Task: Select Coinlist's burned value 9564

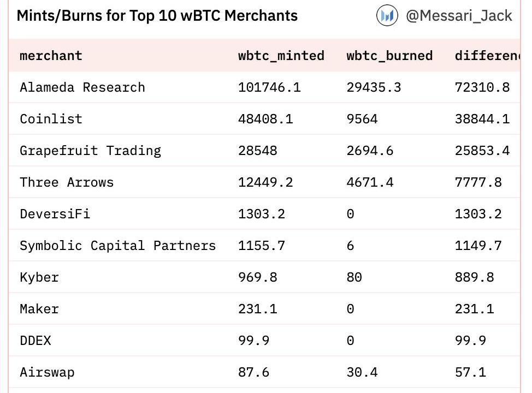Action: coord(362,119)
